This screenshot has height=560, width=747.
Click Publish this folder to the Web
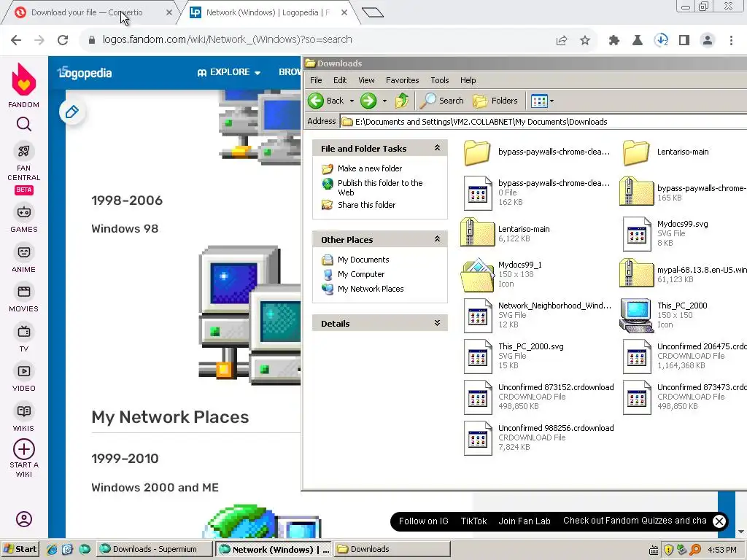pyautogui.click(x=380, y=187)
